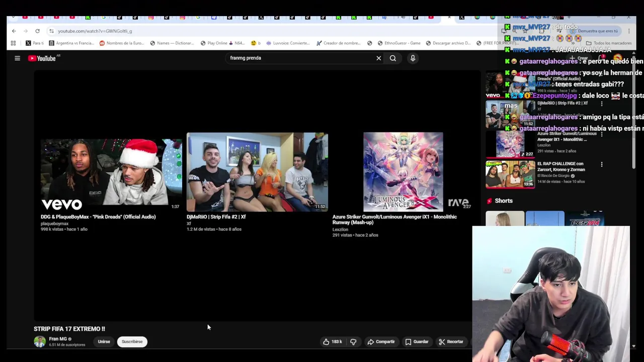This screenshot has height=362, width=644.
Task: Open options menu for 'EL RAP CHALLENGE' video
Action: coord(602,164)
